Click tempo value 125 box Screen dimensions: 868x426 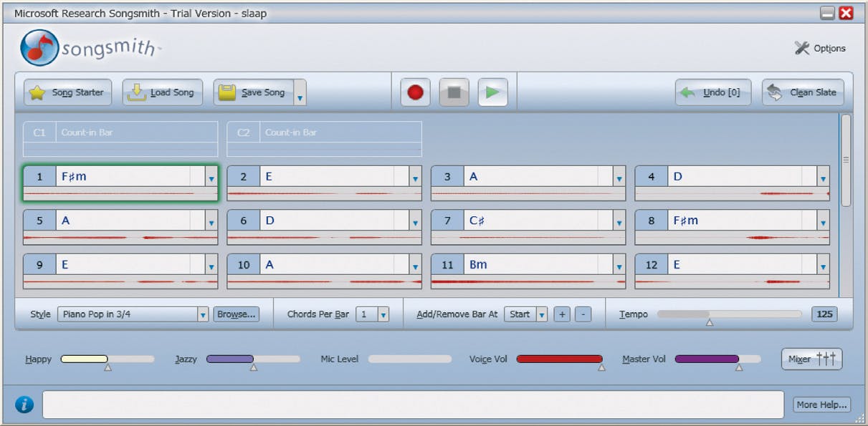tap(824, 314)
